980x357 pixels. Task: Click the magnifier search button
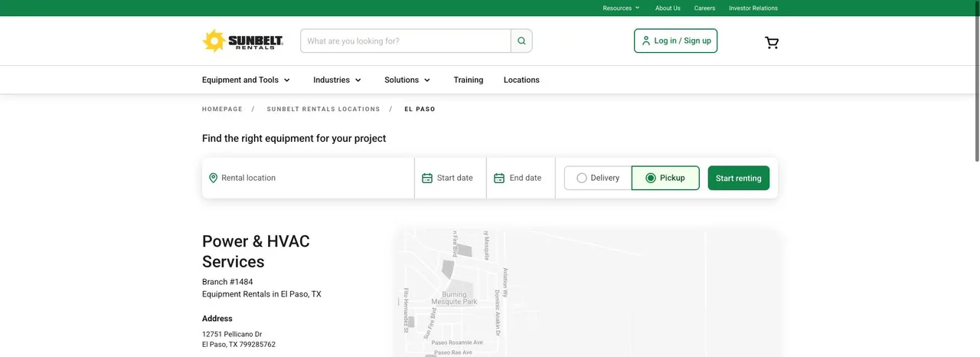[521, 41]
